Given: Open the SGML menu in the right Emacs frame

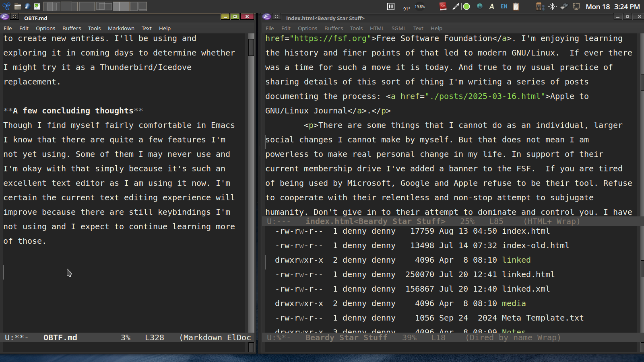Looking at the screenshot, I should [x=398, y=28].
